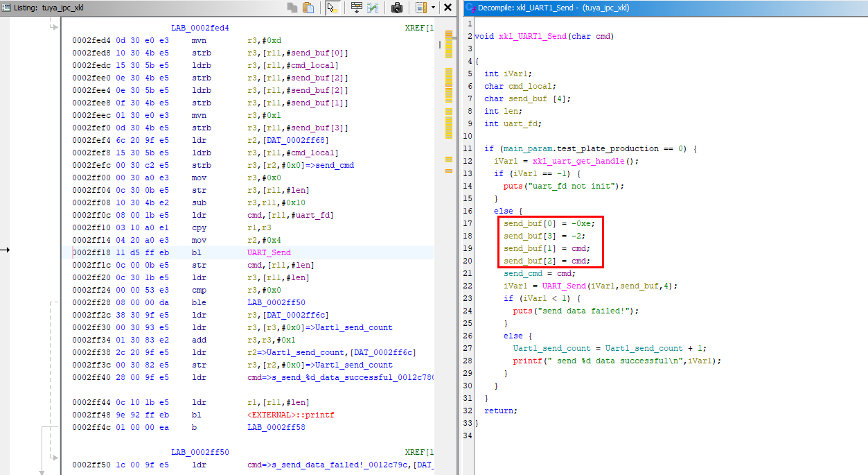
Task: Click the greyed-out Copy icon
Action: [293, 8]
